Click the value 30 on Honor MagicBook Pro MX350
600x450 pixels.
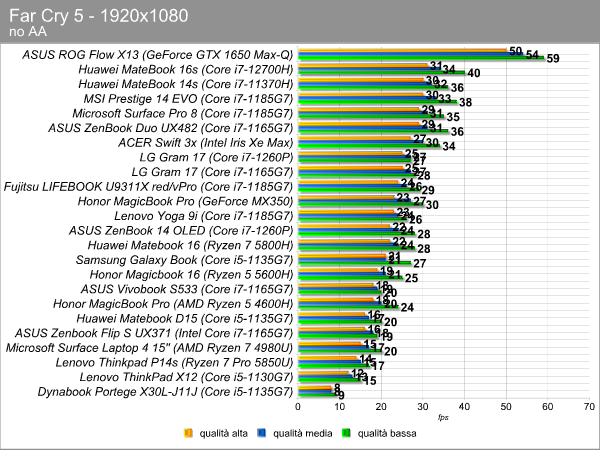(x=432, y=205)
